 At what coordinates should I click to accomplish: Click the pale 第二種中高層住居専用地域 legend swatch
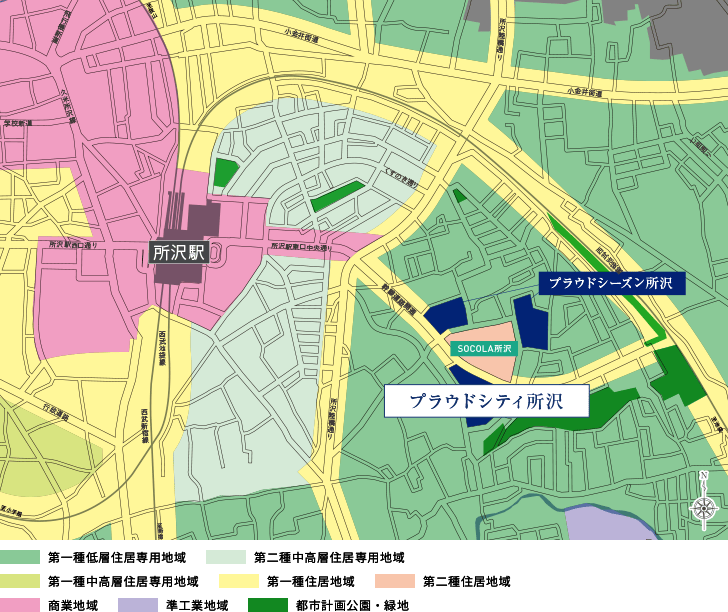pyautogui.click(x=226, y=557)
